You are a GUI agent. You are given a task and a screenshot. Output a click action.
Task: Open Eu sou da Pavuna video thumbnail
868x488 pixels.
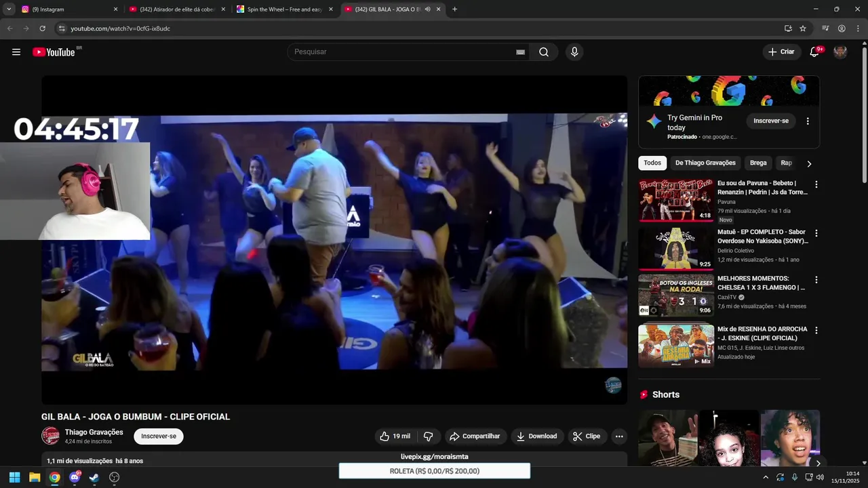tap(676, 201)
